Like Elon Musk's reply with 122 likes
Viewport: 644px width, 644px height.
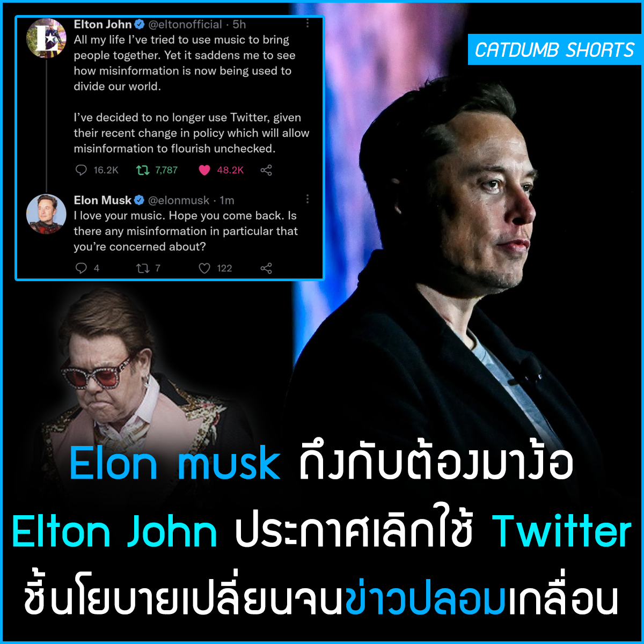[204, 268]
